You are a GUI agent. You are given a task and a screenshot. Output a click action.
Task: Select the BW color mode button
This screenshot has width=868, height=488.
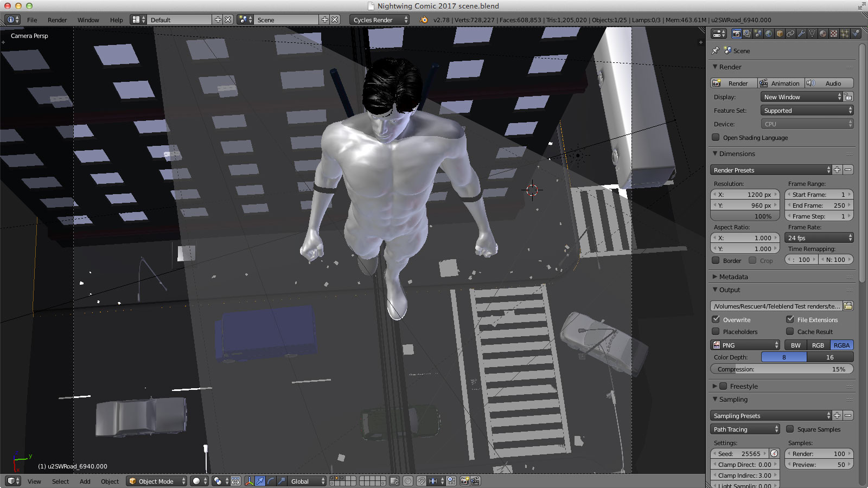795,345
